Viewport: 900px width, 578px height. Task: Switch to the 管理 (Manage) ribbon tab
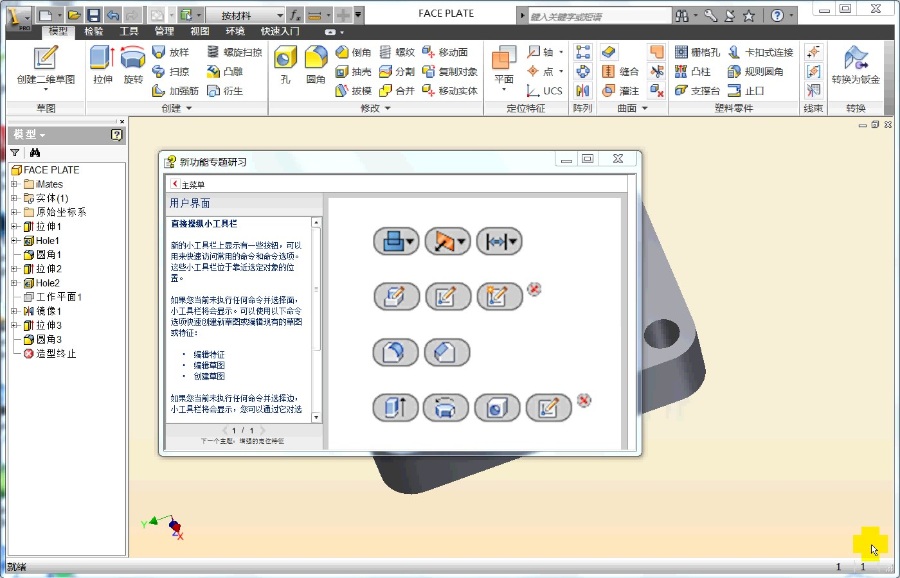pos(164,32)
